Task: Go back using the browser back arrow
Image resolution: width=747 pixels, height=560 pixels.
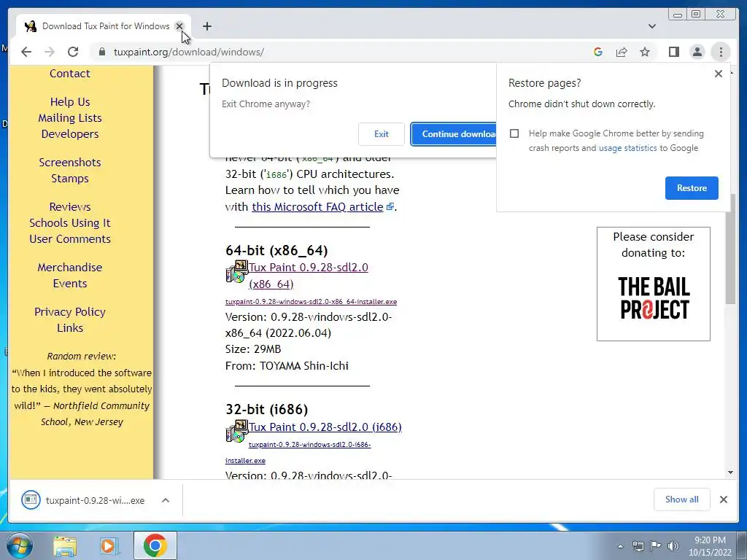Action: point(26,52)
